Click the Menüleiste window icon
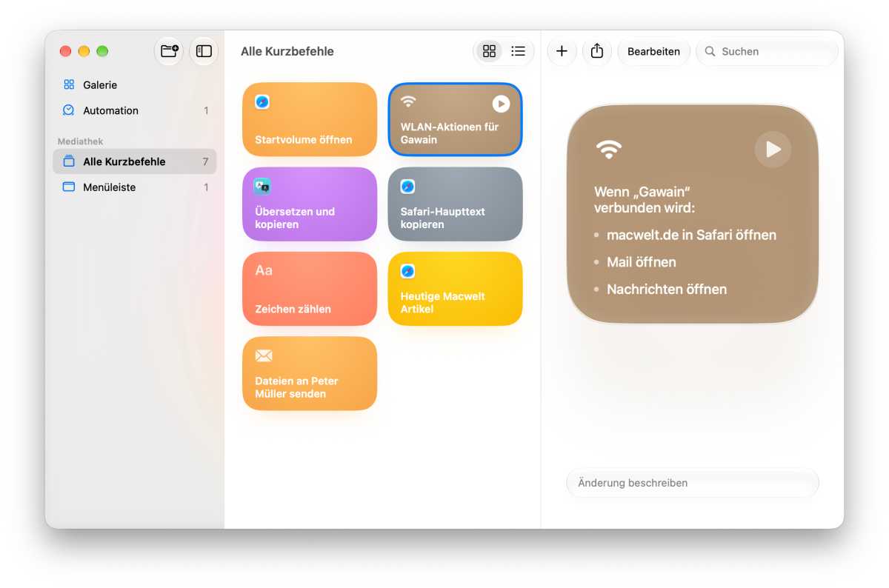The image size is (889, 588). tap(69, 187)
